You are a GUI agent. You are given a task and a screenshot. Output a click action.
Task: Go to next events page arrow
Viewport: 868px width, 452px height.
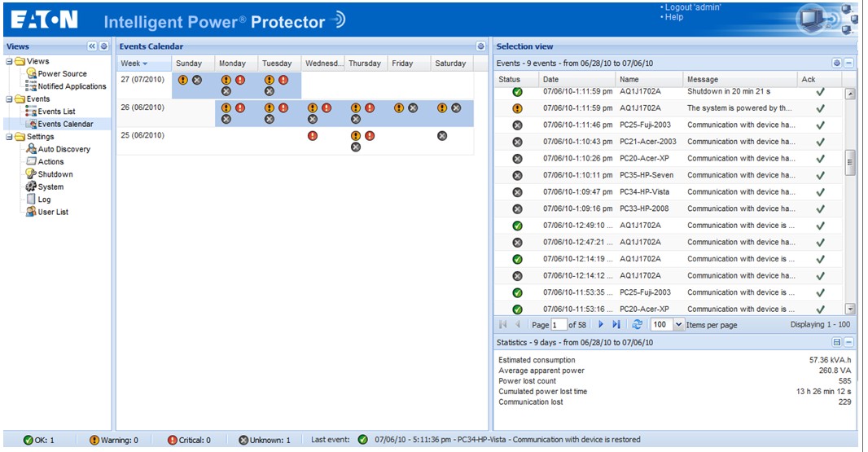coord(601,325)
